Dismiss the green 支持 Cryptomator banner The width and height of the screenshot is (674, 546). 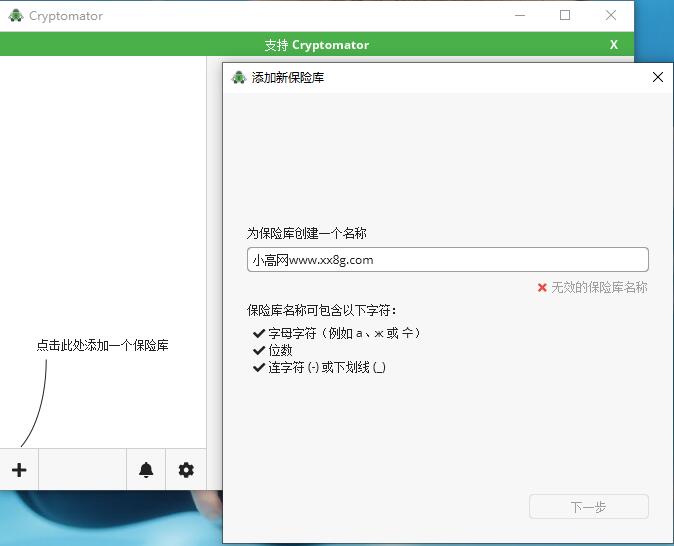click(x=614, y=44)
